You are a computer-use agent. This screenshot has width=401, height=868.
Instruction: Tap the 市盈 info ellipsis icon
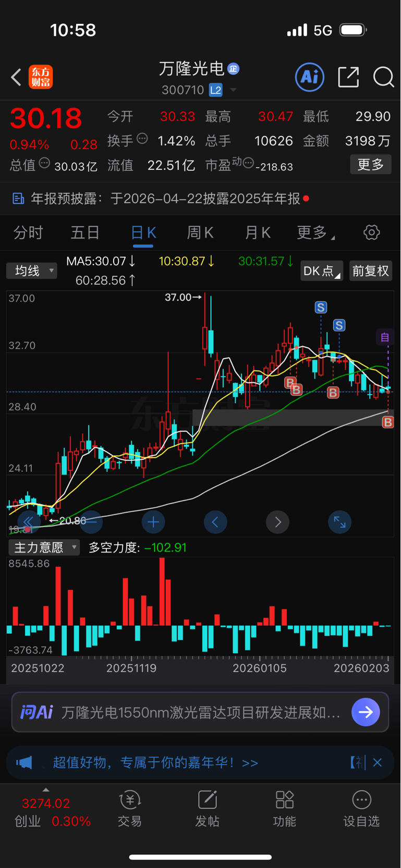[249, 163]
